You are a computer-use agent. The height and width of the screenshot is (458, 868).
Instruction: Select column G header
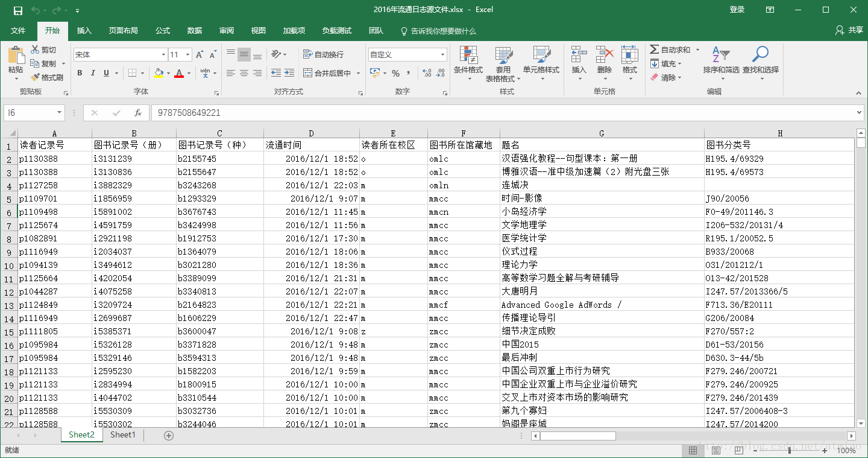[602, 133]
